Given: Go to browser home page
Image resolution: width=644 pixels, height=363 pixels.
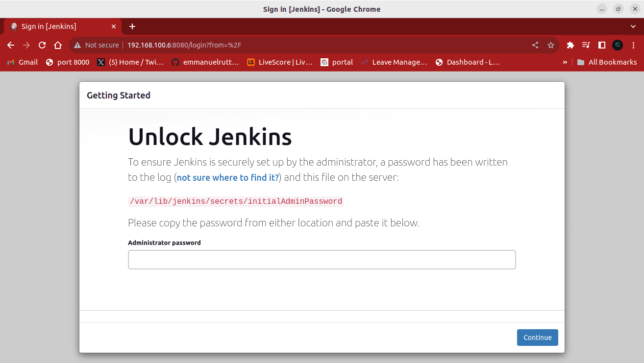Looking at the screenshot, I should [58, 45].
